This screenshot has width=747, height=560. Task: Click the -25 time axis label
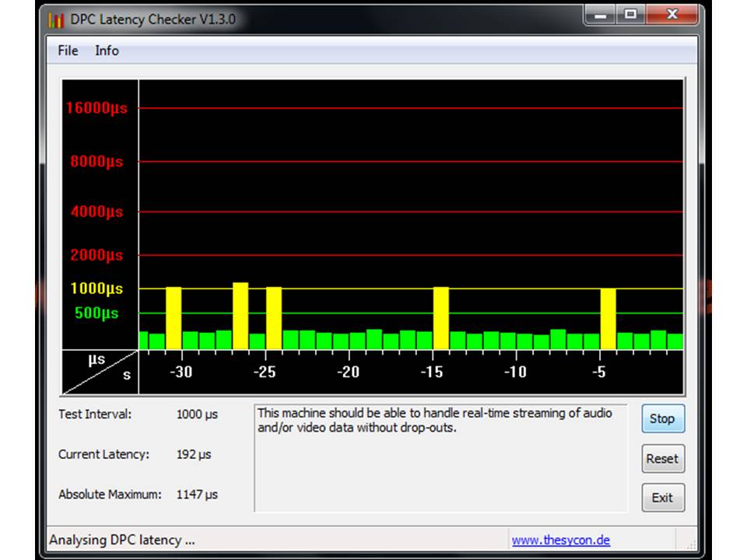click(265, 372)
